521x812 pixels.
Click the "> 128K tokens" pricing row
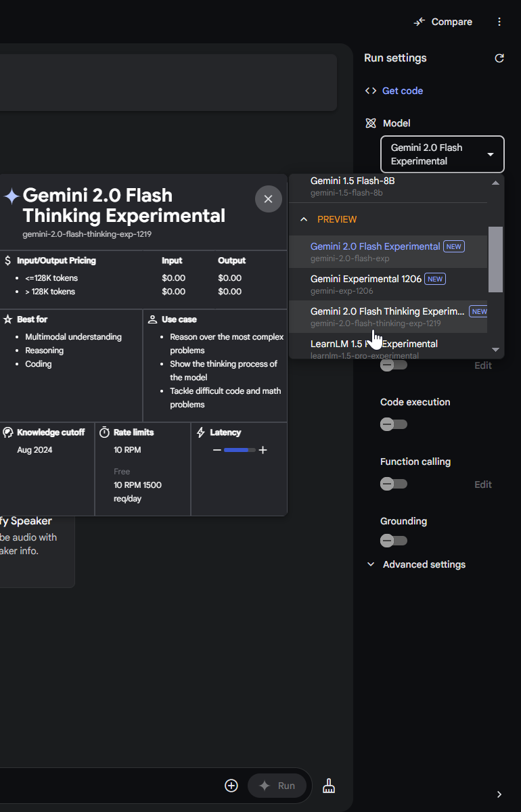coord(50,292)
